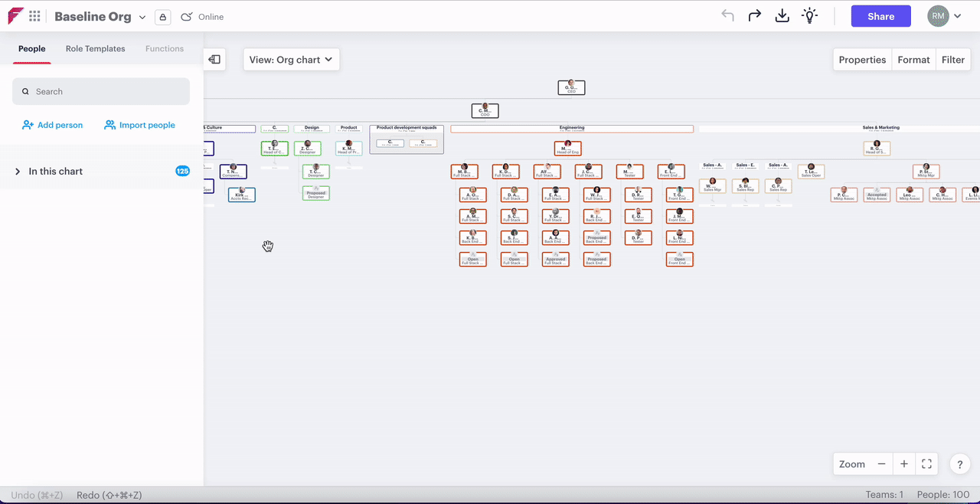Open the Baseline Org name dropdown
The image size is (980, 504).
pos(142,17)
